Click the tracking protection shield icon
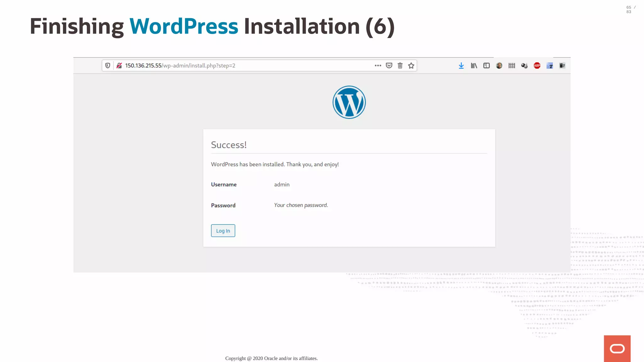 (x=108, y=66)
